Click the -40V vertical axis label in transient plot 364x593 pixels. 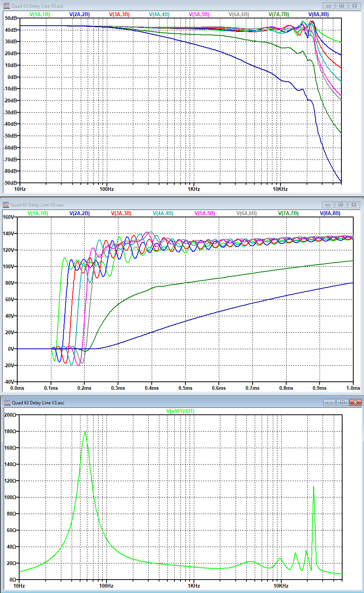coord(8,382)
